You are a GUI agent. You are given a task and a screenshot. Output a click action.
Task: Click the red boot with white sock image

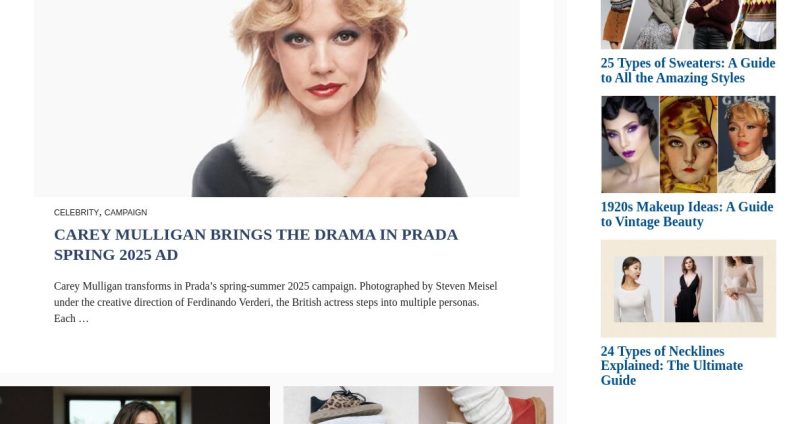point(486,405)
